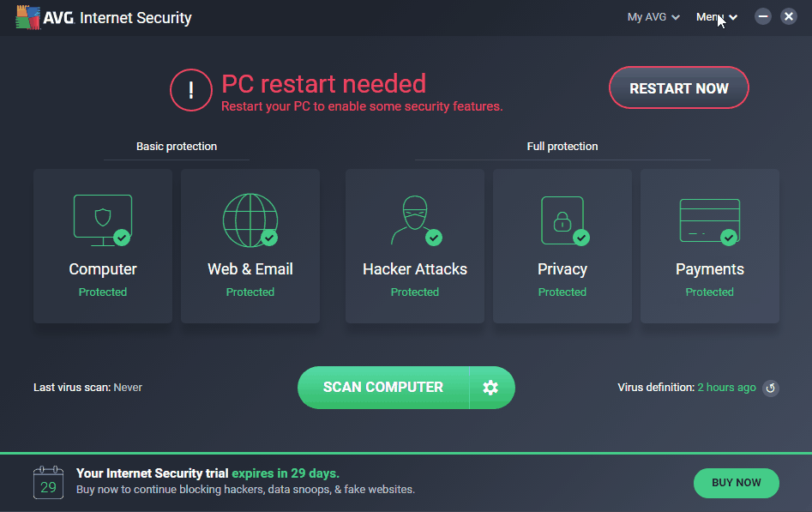Click the 'expires in 29 days' text

tap(286, 473)
